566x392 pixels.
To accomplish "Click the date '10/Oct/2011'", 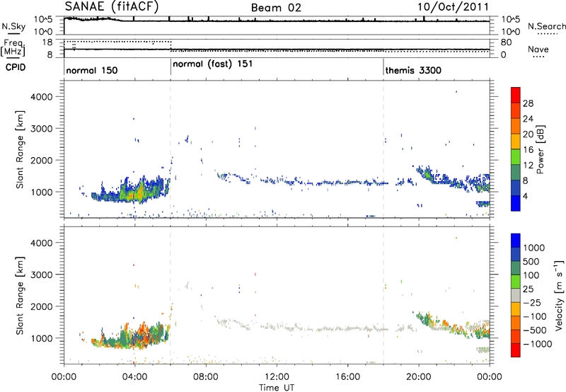I will pos(453,7).
